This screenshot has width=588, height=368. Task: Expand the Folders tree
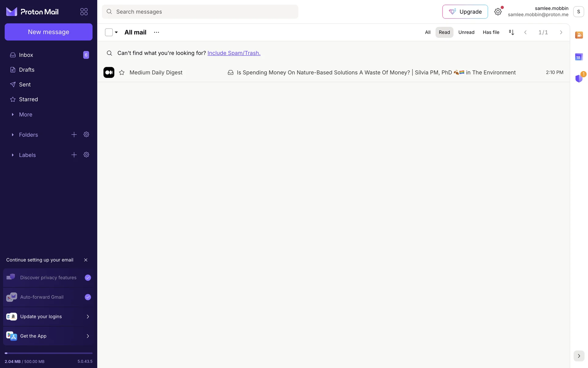point(13,135)
